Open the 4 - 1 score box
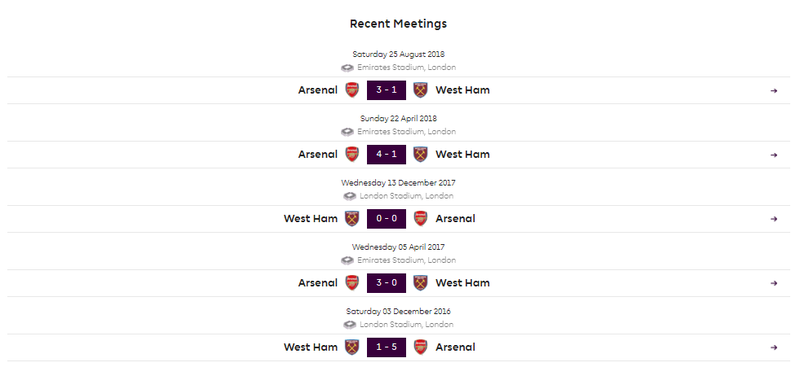 pyautogui.click(x=386, y=155)
